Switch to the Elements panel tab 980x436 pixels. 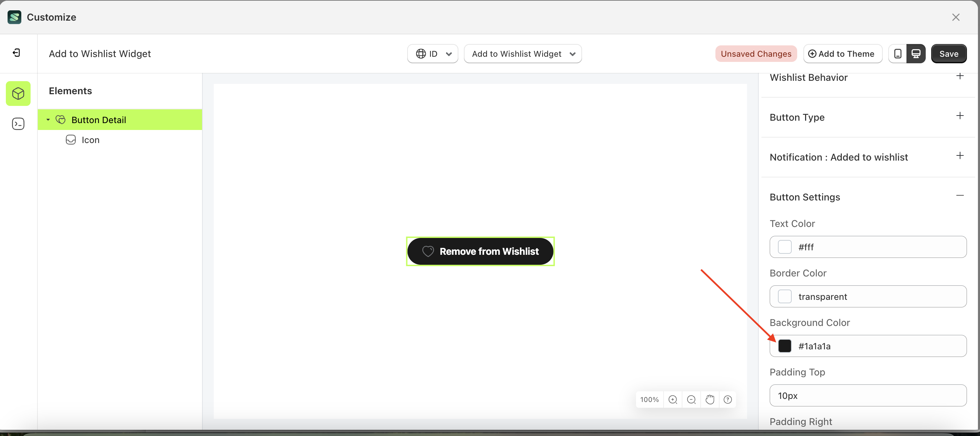point(18,93)
